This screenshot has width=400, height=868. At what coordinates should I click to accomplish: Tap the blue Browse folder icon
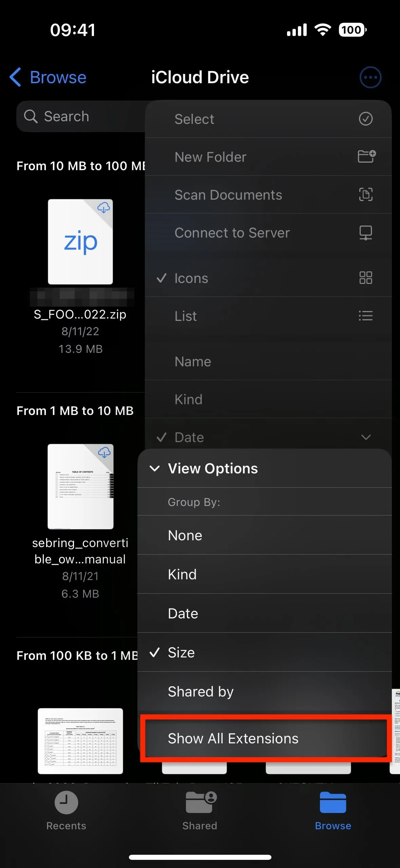(333, 802)
